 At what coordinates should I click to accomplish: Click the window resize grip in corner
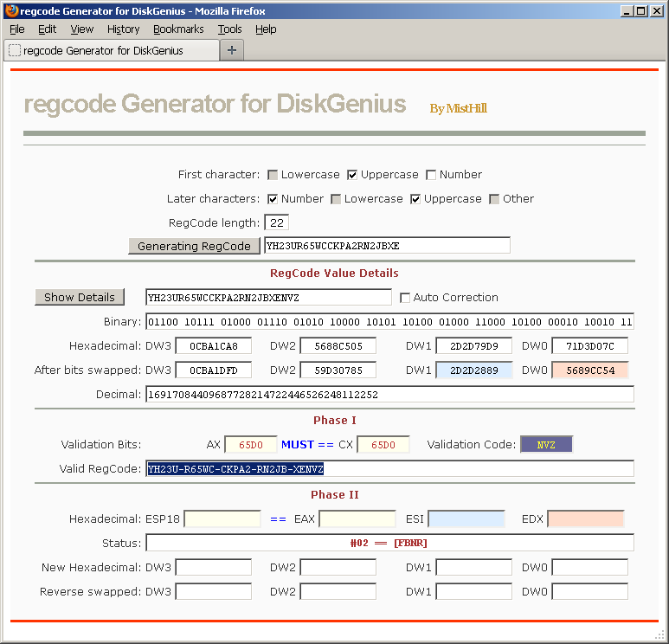pos(659,635)
